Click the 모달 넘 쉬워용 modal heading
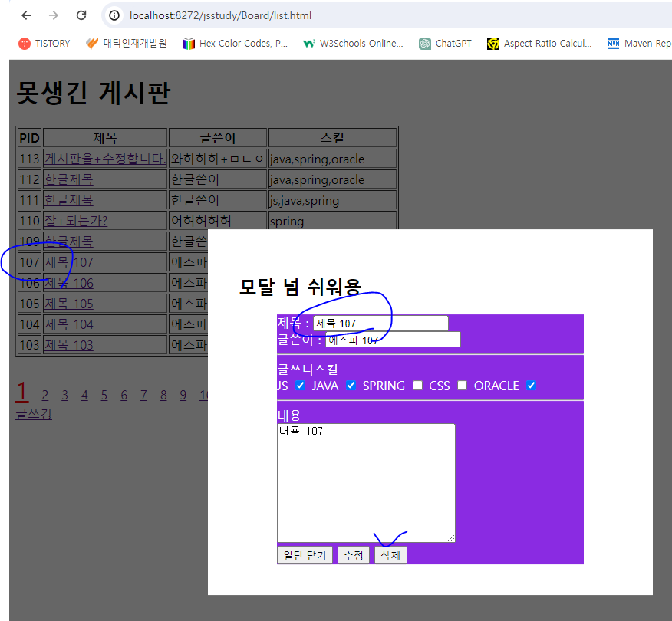 pos(300,287)
